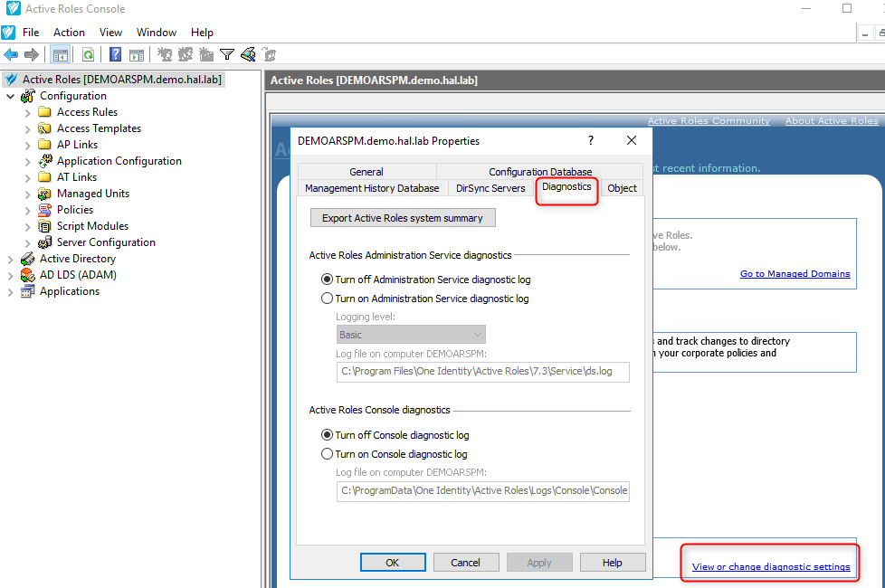Click the Active Roles logo in title bar
885x588 pixels.
pos(13,8)
